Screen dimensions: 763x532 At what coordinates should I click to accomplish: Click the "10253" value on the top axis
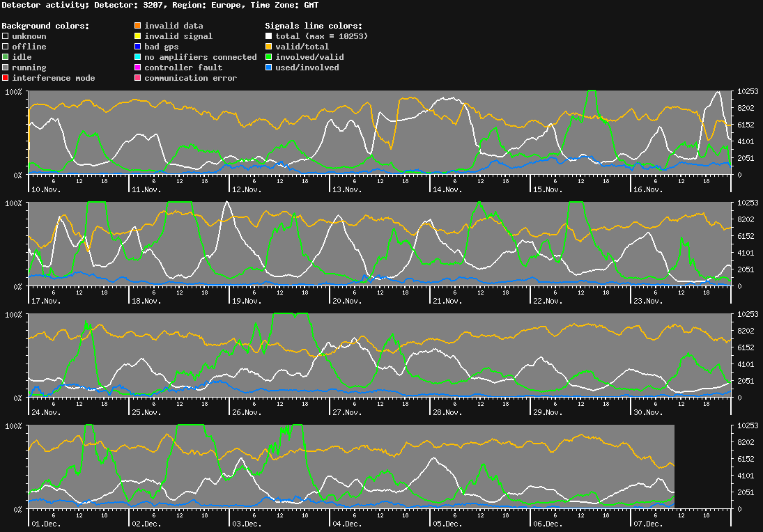click(x=746, y=91)
